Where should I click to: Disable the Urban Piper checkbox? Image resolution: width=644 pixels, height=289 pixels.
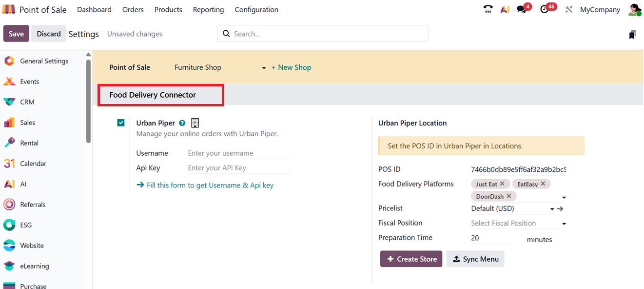121,123
